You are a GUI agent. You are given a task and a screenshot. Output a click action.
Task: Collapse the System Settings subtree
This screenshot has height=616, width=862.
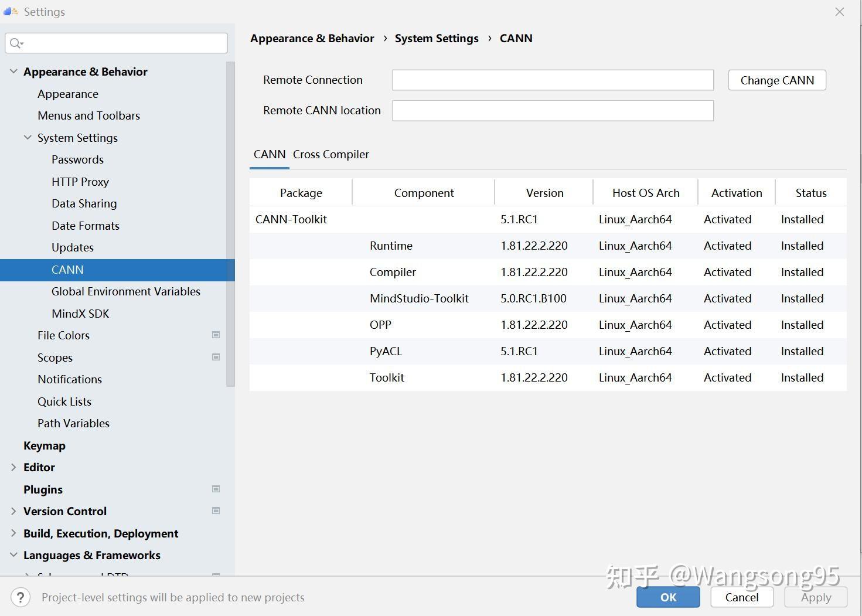click(28, 138)
